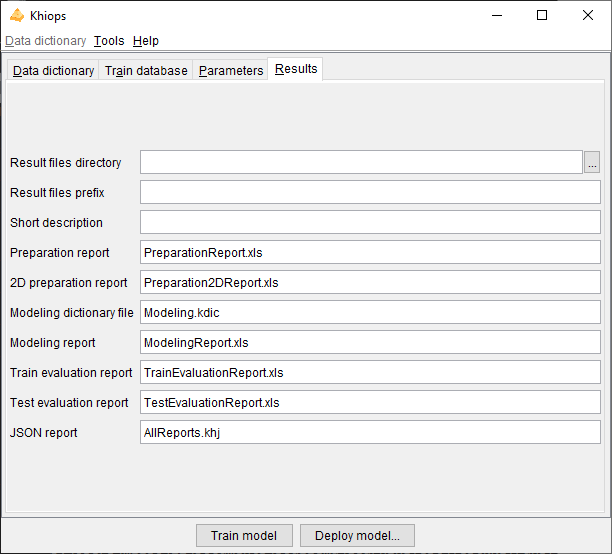Select the Results tab
The image size is (612, 554).
(296, 69)
